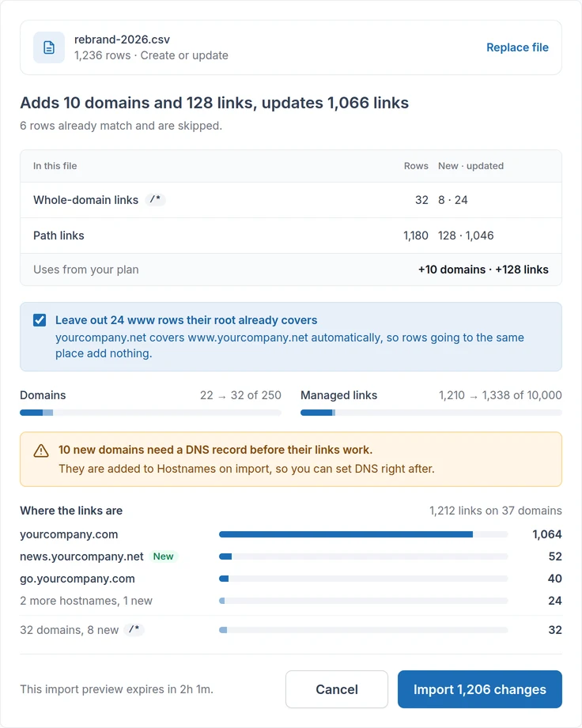Click the 22 → 32 of 250 domains count
The width and height of the screenshot is (582, 728).
point(240,395)
